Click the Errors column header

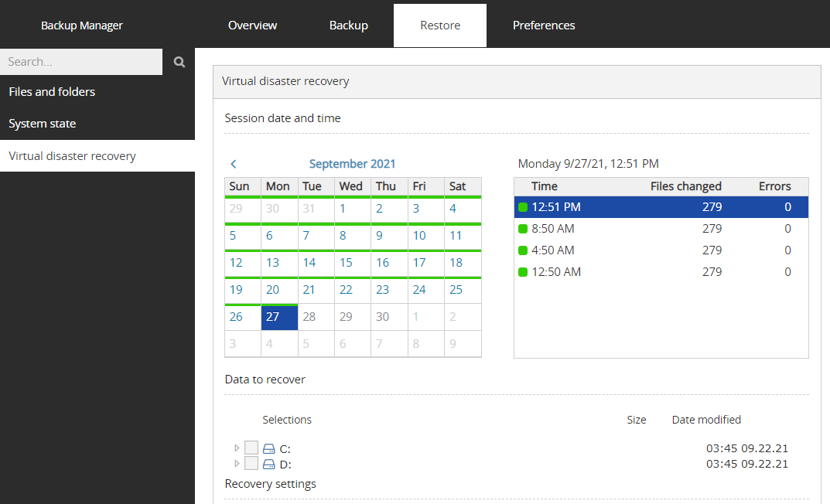pos(774,186)
